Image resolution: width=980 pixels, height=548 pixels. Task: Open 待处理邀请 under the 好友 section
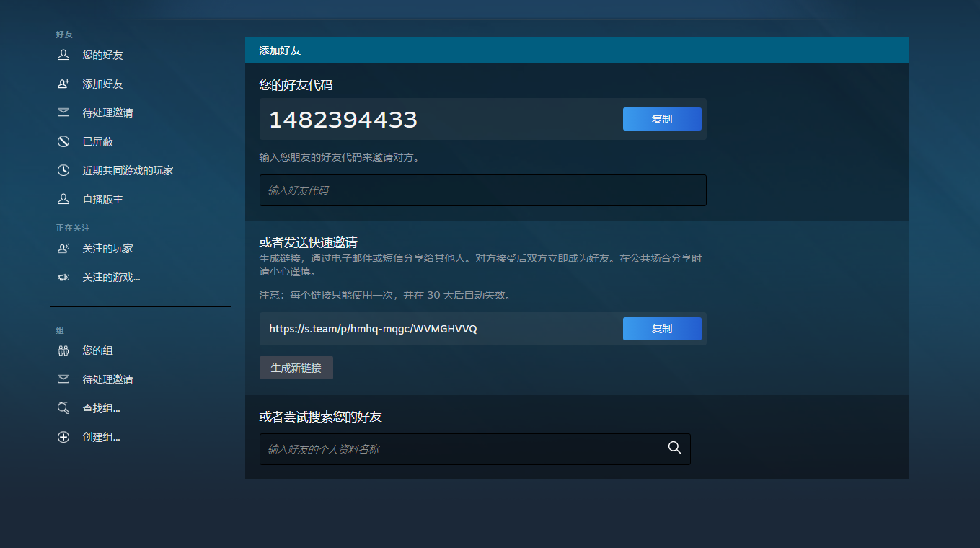point(107,112)
